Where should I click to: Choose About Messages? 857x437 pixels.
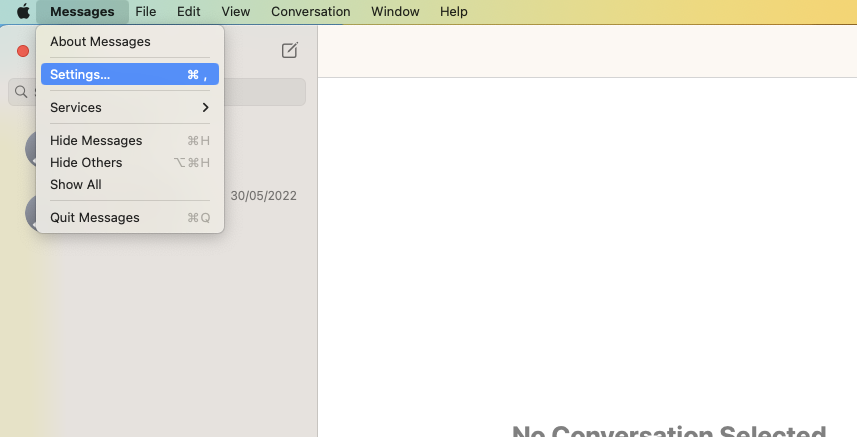point(130,42)
